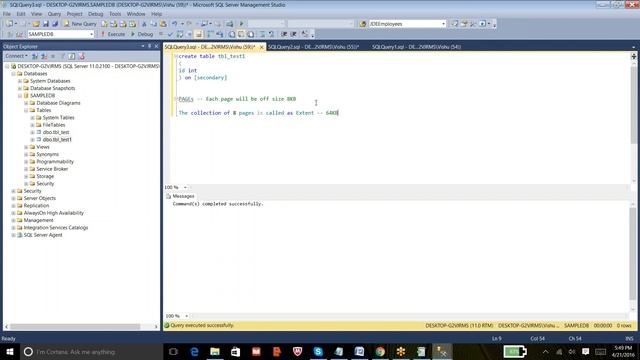The width and height of the screenshot is (640, 360).
Task: Select the Storage folder
Action: 45,176
